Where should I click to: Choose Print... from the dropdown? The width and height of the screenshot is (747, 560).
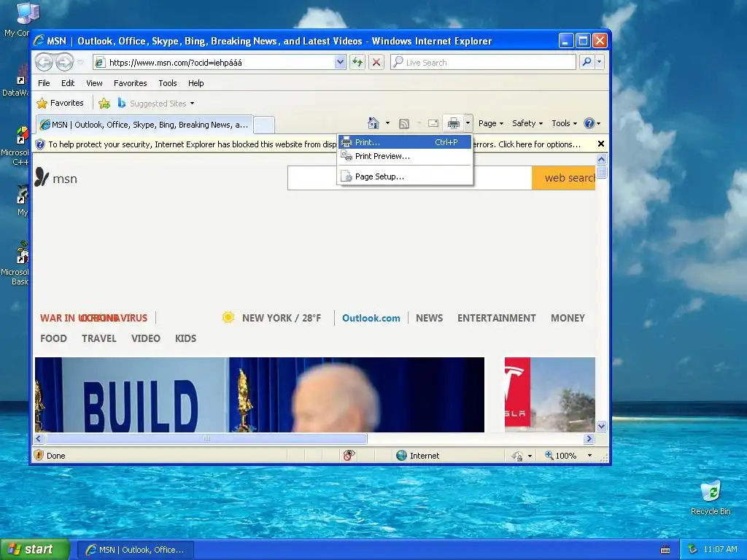pos(405,142)
